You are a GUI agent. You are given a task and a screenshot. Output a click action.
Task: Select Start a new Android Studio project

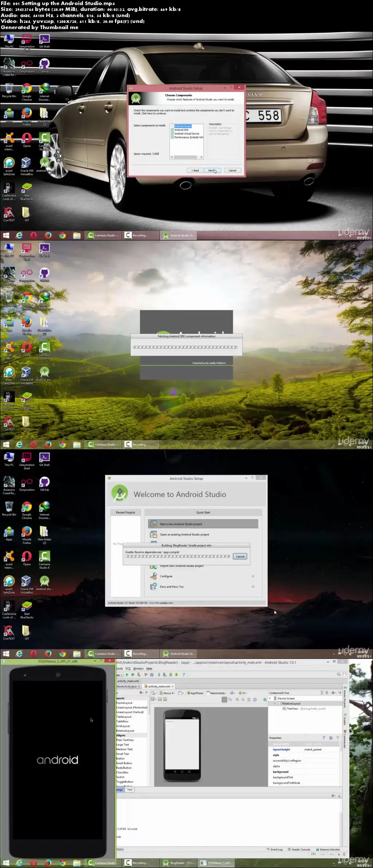(x=203, y=524)
